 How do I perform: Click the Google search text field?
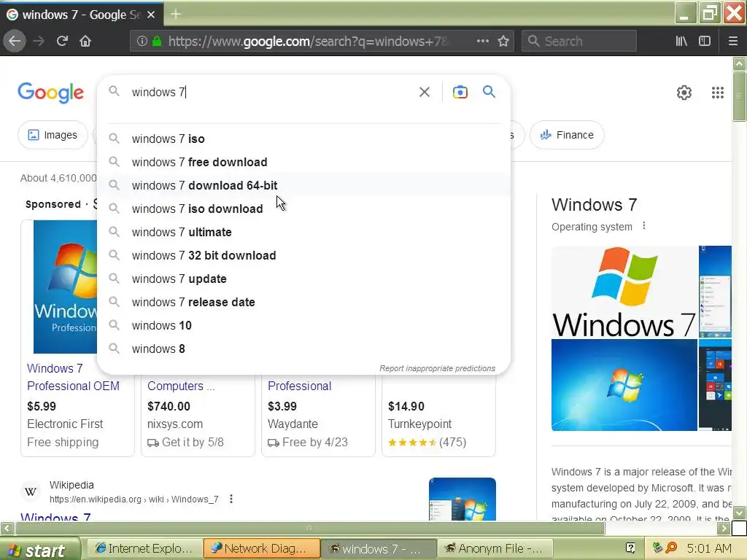tap(271, 92)
